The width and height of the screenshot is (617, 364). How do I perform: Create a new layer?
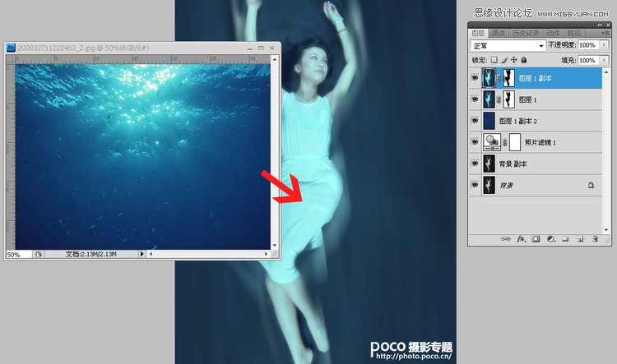pos(580,239)
